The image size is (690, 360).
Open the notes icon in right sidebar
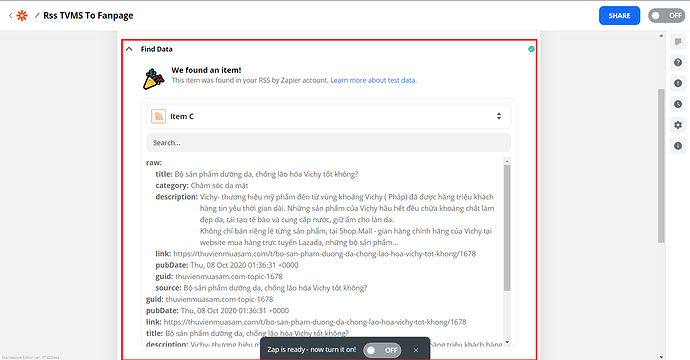(678, 42)
